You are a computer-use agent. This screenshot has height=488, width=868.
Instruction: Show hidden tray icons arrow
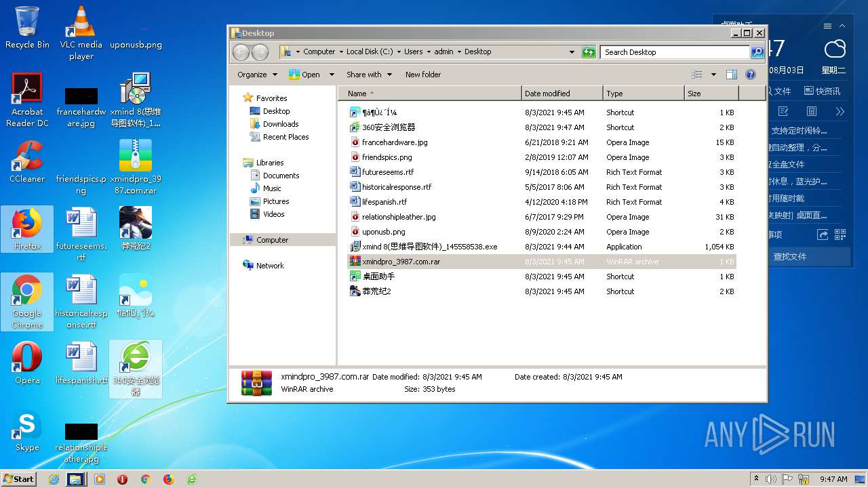pos(756,479)
